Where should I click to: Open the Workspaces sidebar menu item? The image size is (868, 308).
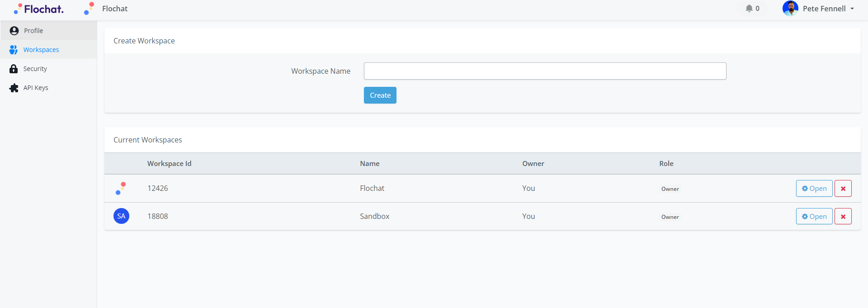pos(41,50)
